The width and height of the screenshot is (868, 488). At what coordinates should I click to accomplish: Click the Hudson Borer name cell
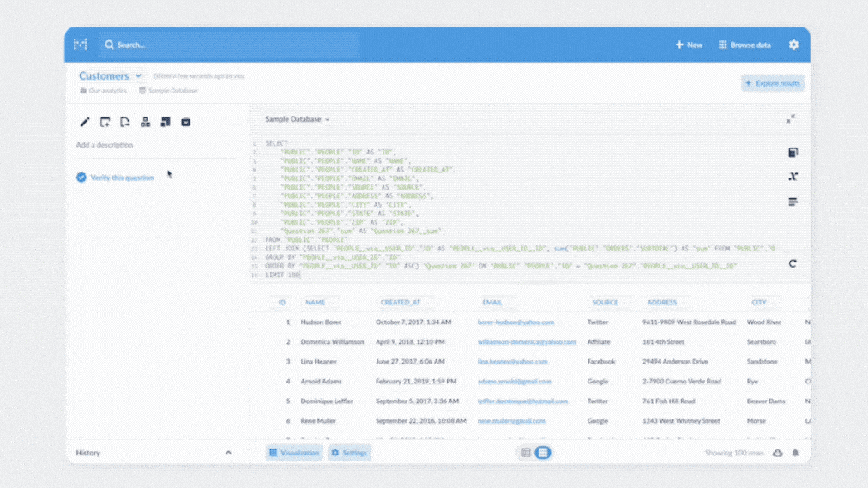321,322
